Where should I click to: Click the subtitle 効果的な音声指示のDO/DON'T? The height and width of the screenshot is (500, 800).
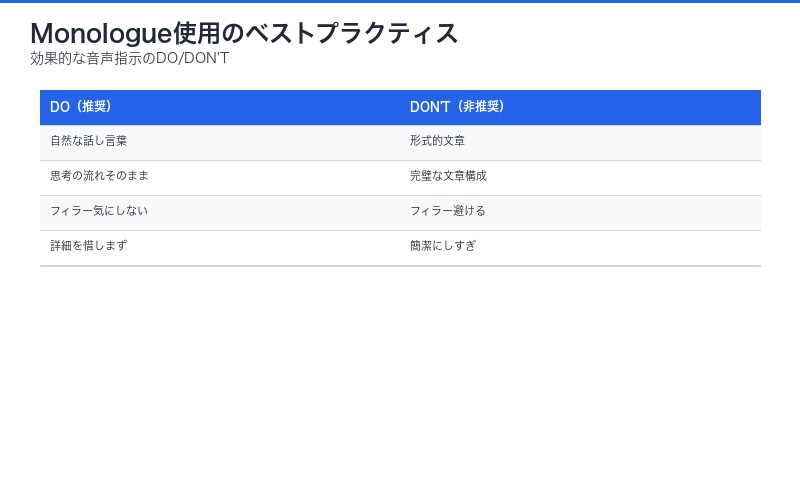pyautogui.click(x=130, y=58)
